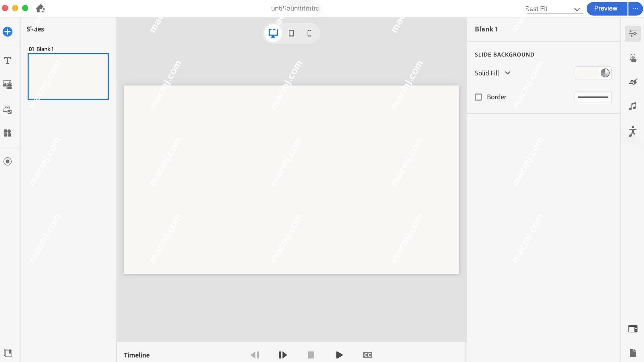The width and height of the screenshot is (644, 362).
Task: Rewind timeline to start
Action: pos(255,355)
